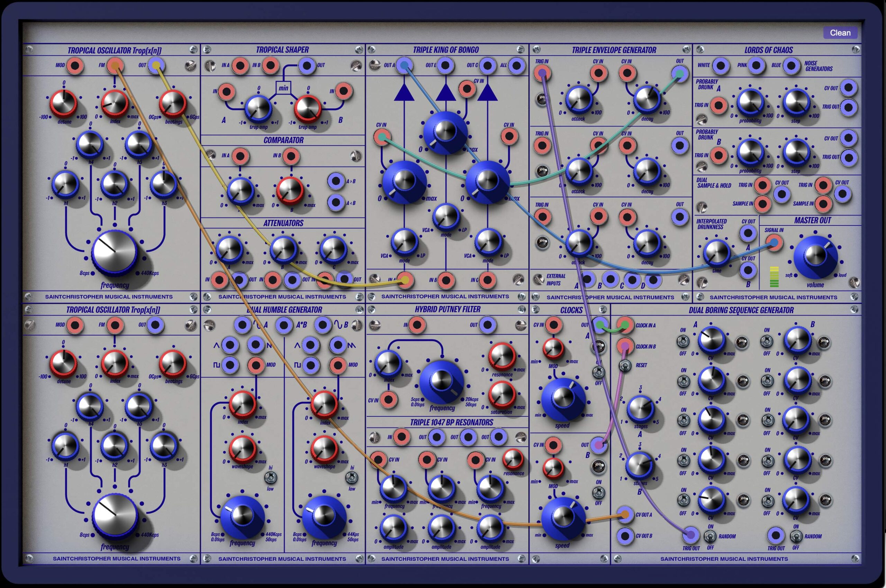Image resolution: width=886 pixels, height=588 pixels.
Task: Click the Putney Filter resonance knob
Action: click(x=502, y=356)
